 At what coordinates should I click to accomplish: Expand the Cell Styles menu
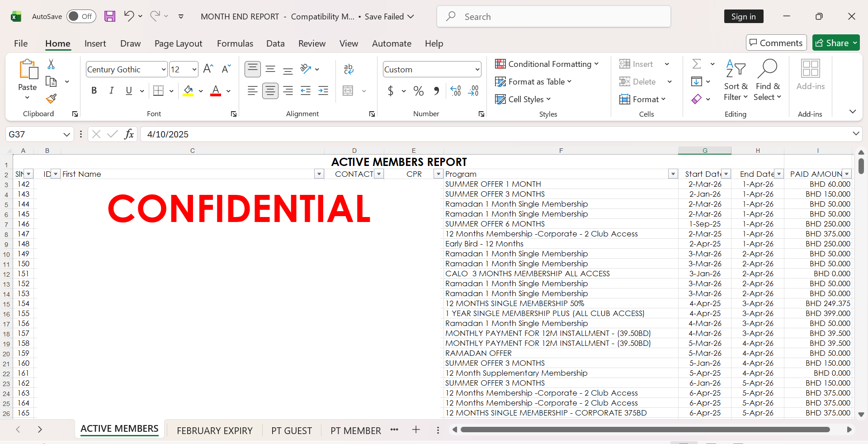[523, 99]
